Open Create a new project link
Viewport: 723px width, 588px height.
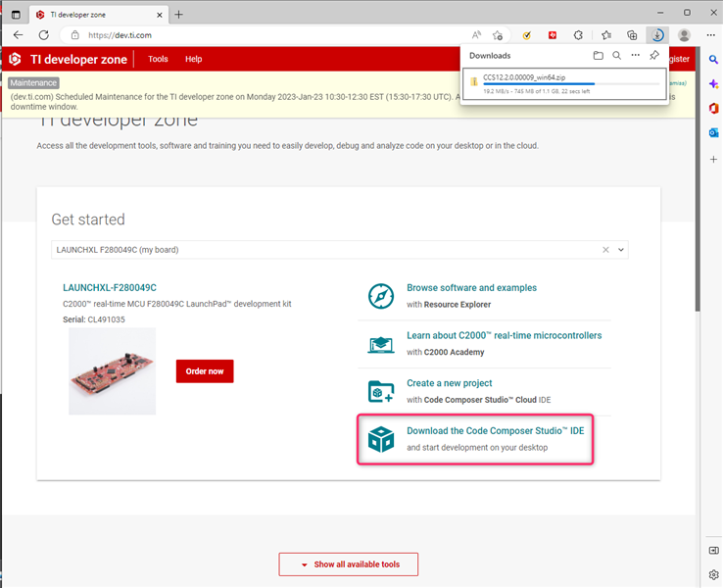[449, 383]
